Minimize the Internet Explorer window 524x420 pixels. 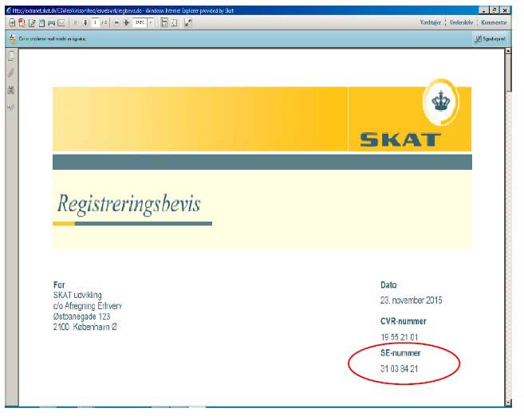(x=483, y=10)
